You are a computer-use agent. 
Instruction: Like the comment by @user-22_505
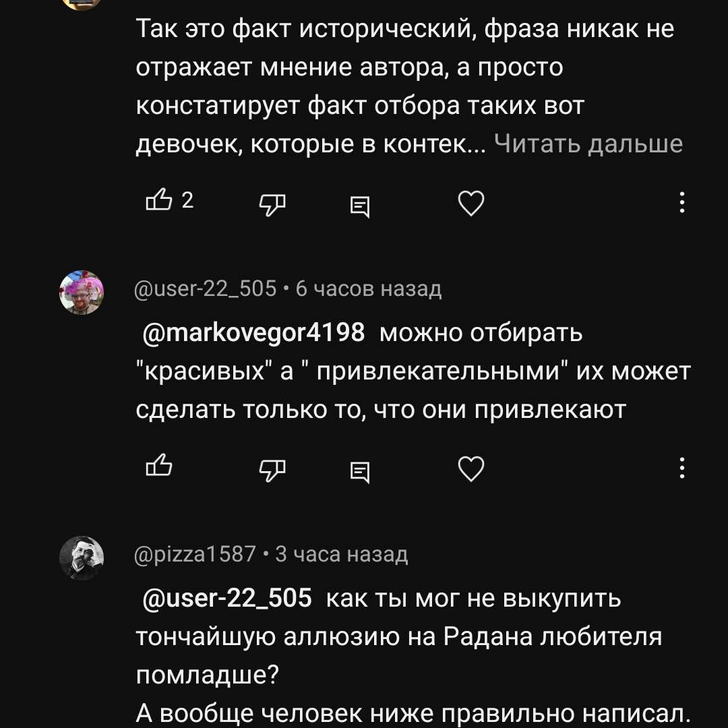click(x=159, y=465)
